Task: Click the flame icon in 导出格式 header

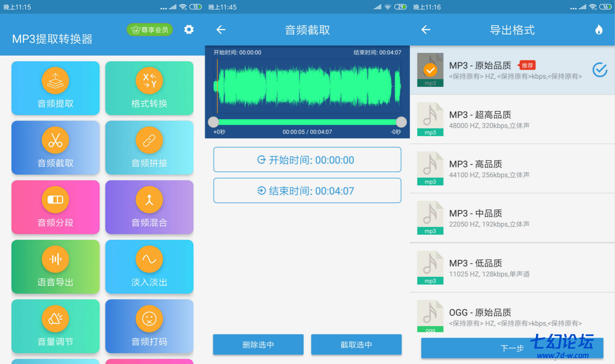Action: (x=599, y=30)
